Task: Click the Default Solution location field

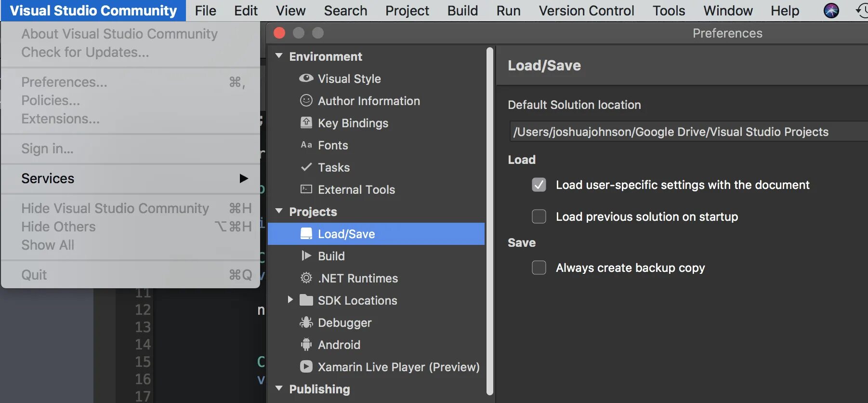Action: pos(689,131)
